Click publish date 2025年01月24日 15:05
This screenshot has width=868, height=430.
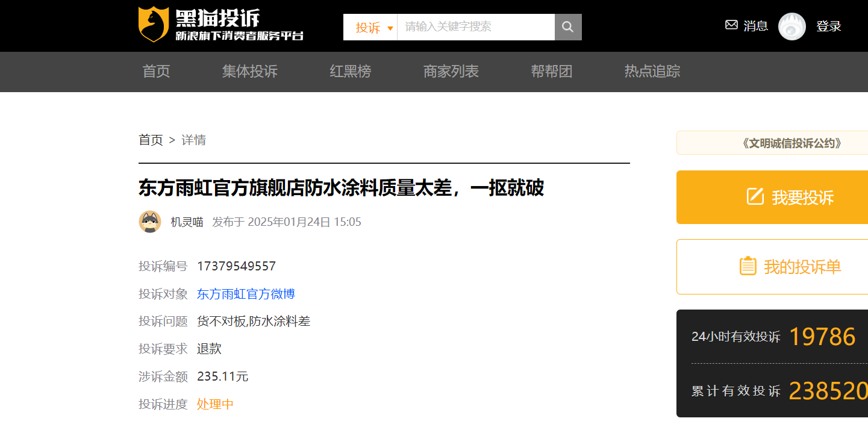point(304,222)
